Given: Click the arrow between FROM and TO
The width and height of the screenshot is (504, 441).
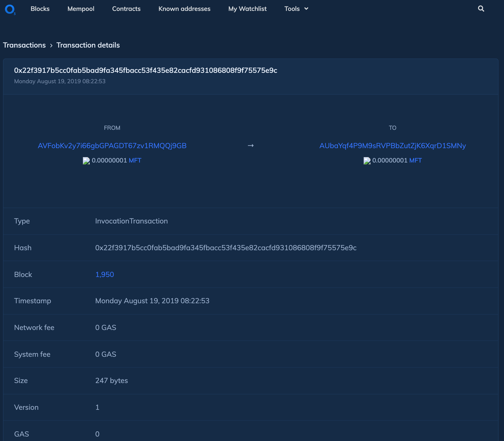Looking at the screenshot, I should (251, 146).
